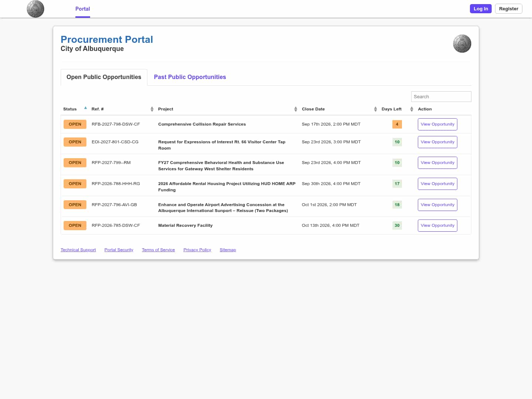Sort by Project using its sort arrows
The image size is (532, 399).
(x=296, y=109)
